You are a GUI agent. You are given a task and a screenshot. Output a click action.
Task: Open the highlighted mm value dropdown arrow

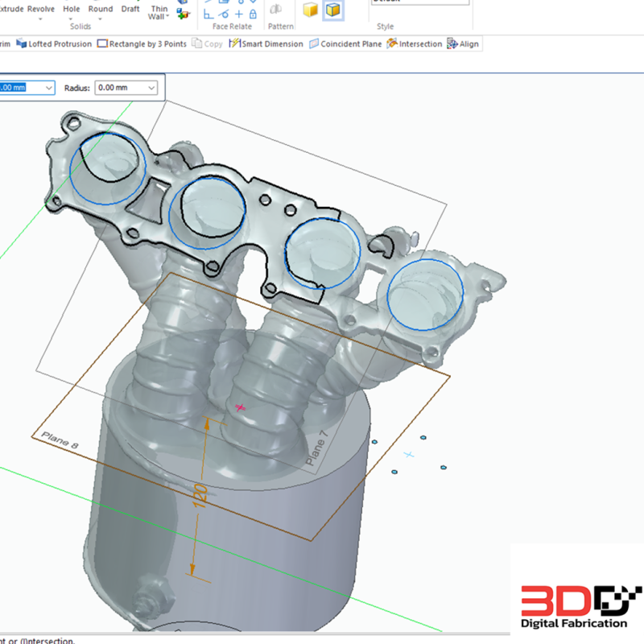point(49,87)
